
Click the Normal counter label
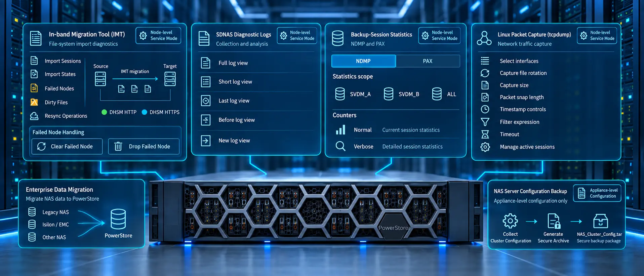pos(363,130)
